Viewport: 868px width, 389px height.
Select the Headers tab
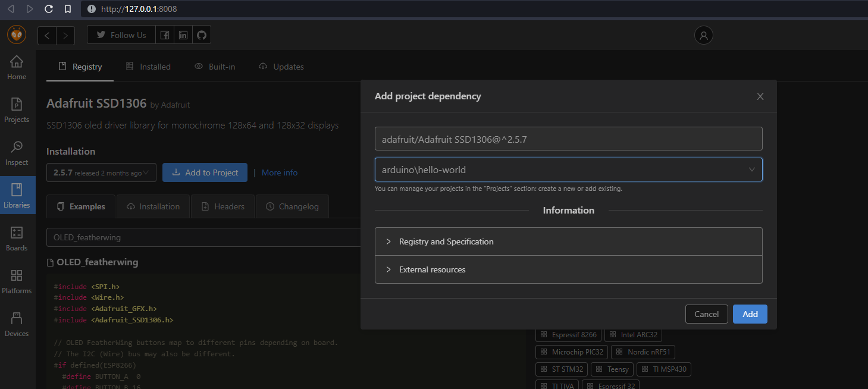click(x=223, y=206)
